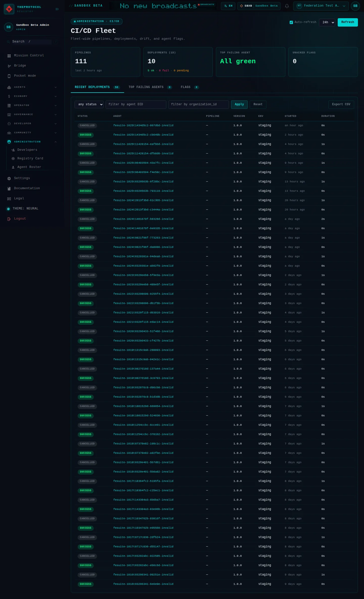Screen dimensions: 364x599
Task: Focus the filter by agent DID field
Action: pyautogui.click(x=136, y=104)
